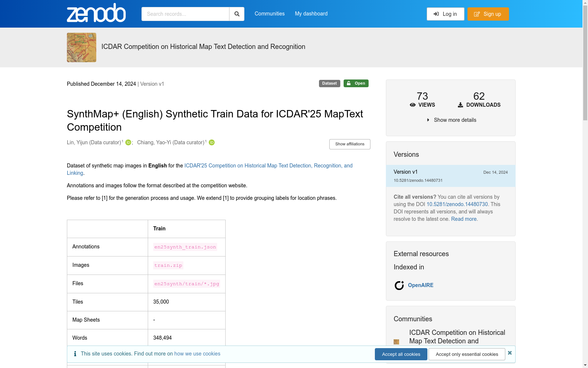Image resolution: width=588 pixels, height=368 pixels.
Task: Click the train.zip cell
Action: click(x=168, y=265)
